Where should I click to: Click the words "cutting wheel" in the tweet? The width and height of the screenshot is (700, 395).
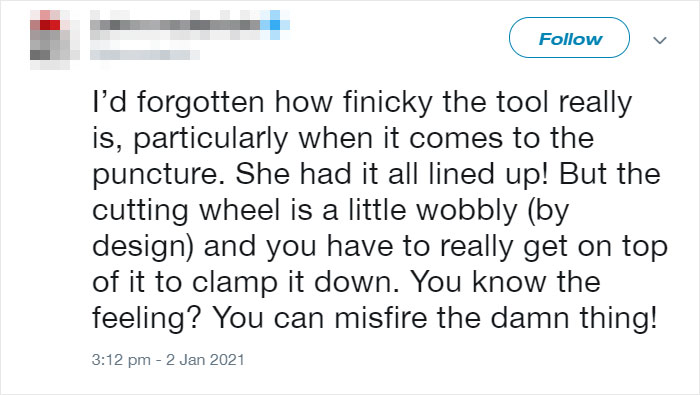click(x=186, y=211)
